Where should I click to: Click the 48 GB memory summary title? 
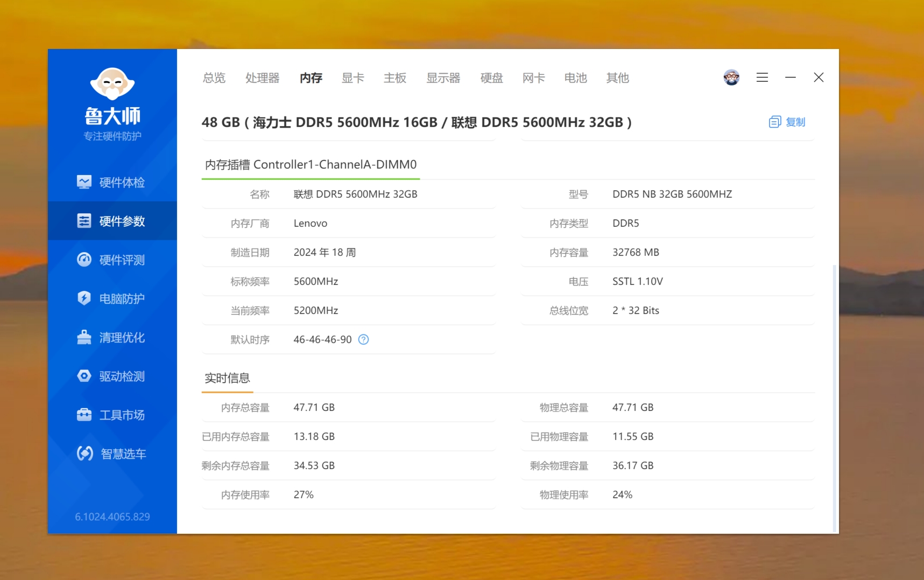[x=417, y=122]
